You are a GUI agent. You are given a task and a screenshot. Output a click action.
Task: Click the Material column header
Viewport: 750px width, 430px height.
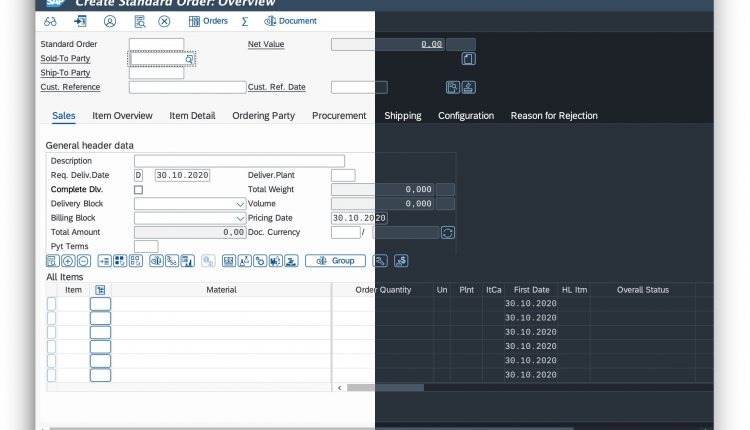point(221,290)
